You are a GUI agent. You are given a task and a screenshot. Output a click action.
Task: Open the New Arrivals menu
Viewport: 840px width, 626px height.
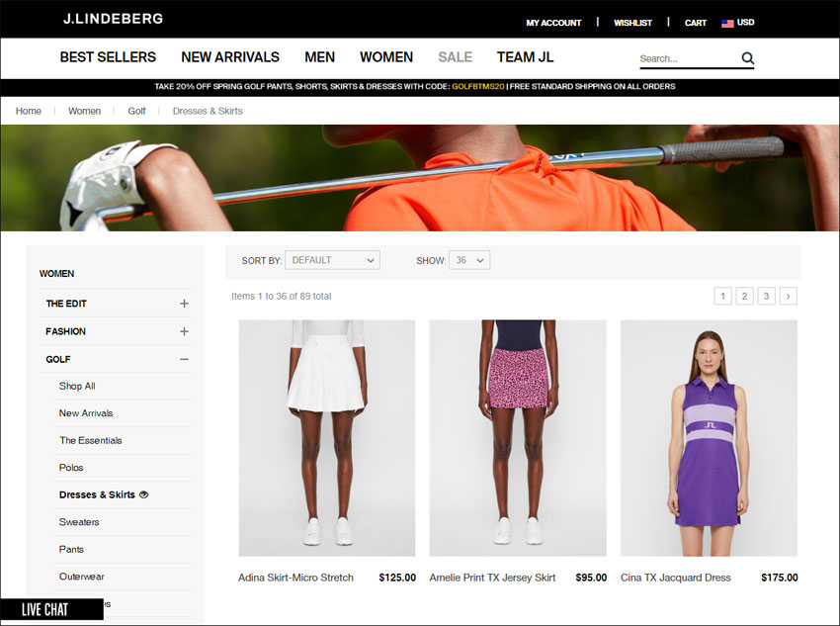[230, 56]
